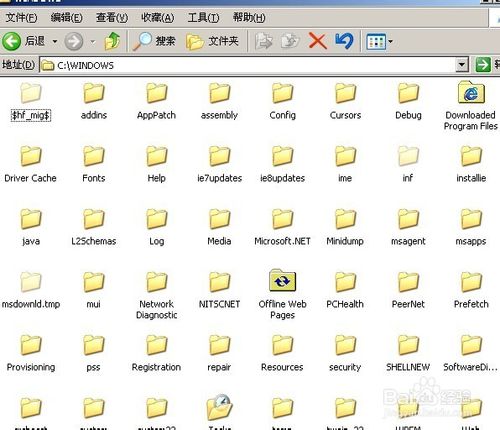Image resolution: width=500 pixels, height=430 pixels.
Task: Select the installie folder
Action: pyautogui.click(x=471, y=165)
